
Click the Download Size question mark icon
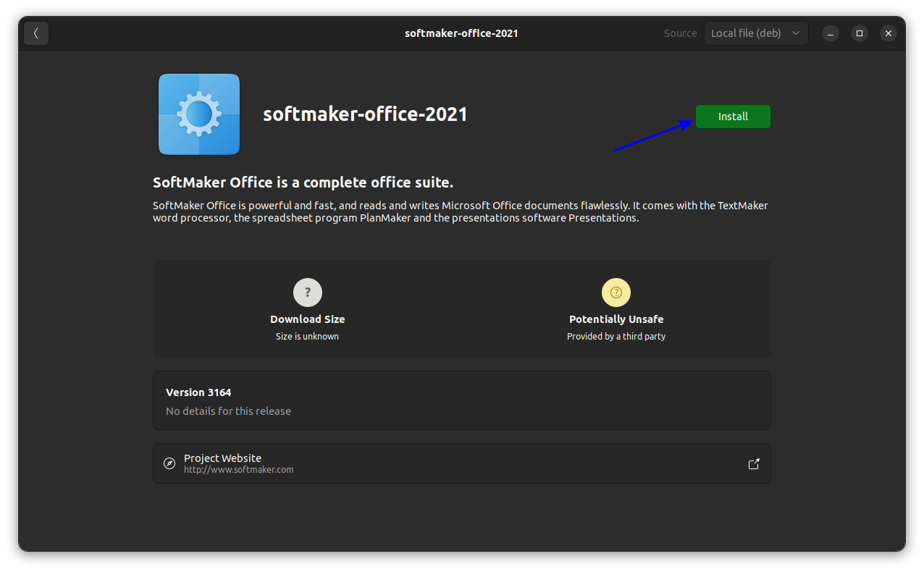point(308,293)
